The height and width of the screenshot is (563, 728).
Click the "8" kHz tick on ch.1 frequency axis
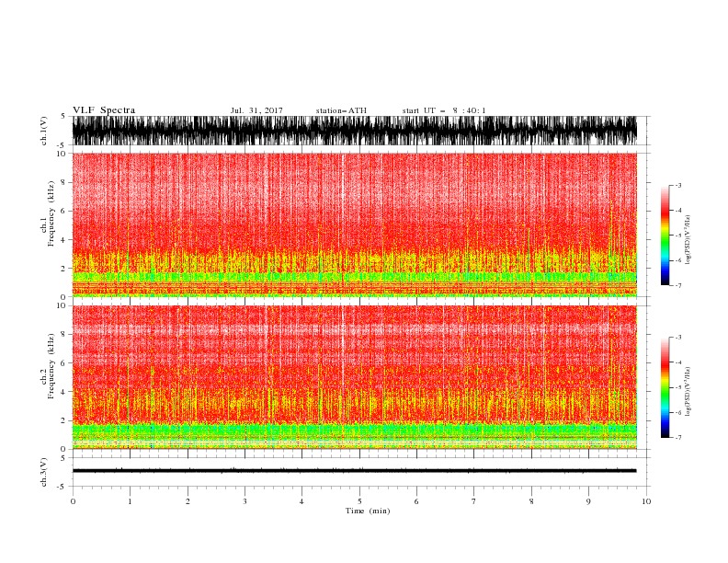(63, 182)
